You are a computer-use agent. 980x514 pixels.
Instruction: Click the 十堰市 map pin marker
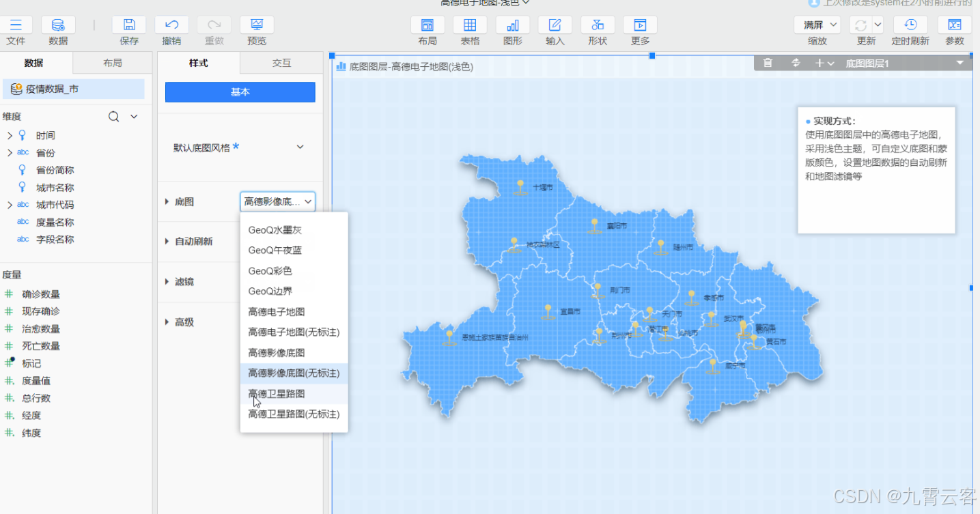520,187
